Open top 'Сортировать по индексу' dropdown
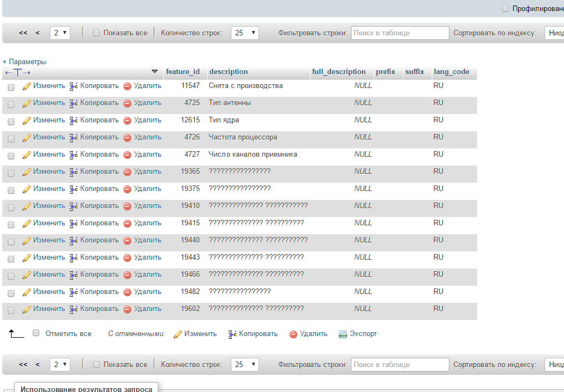 554,33
